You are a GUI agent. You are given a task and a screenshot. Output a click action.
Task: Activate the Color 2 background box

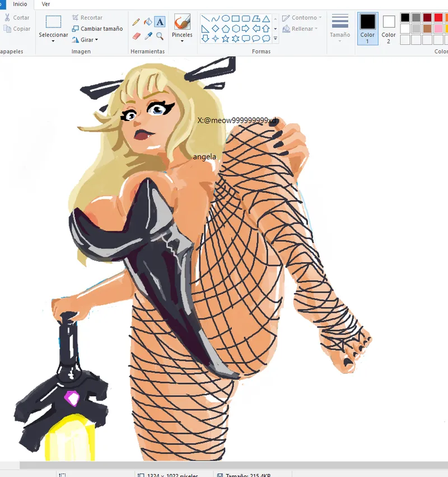[x=389, y=29]
